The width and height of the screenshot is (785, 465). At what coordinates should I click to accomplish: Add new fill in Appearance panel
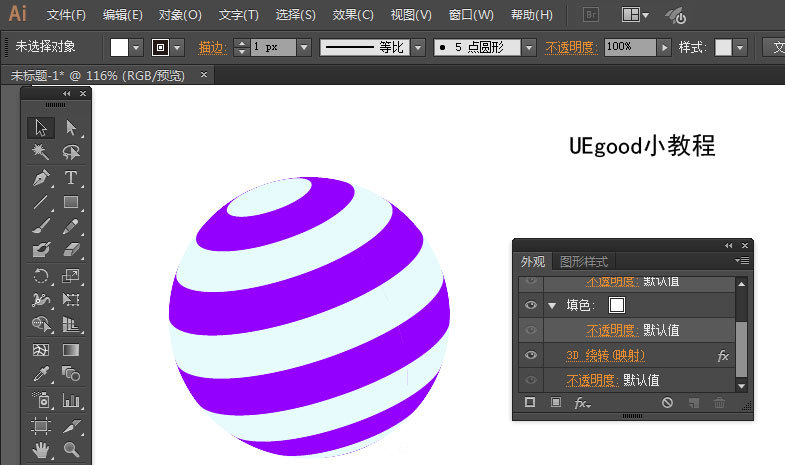[556, 402]
